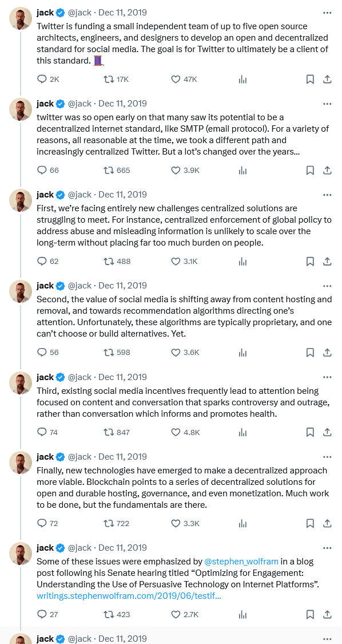Open more options on the 'Third, existing' tweet
Image resolution: width=342 pixels, height=644 pixels.
click(327, 377)
